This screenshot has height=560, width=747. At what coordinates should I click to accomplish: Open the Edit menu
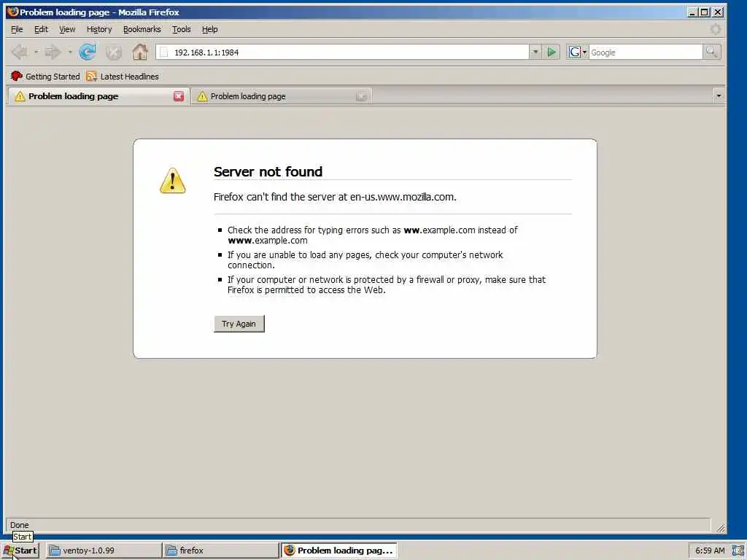41,29
